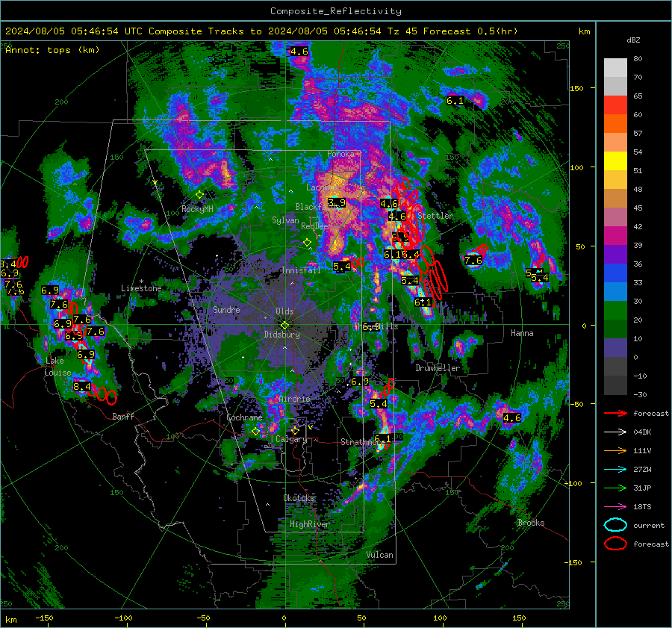Click the 6.1 storm top label in the northeast
Image resolution: width=672 pixels, height=628 pixels.
click(455, 101)
